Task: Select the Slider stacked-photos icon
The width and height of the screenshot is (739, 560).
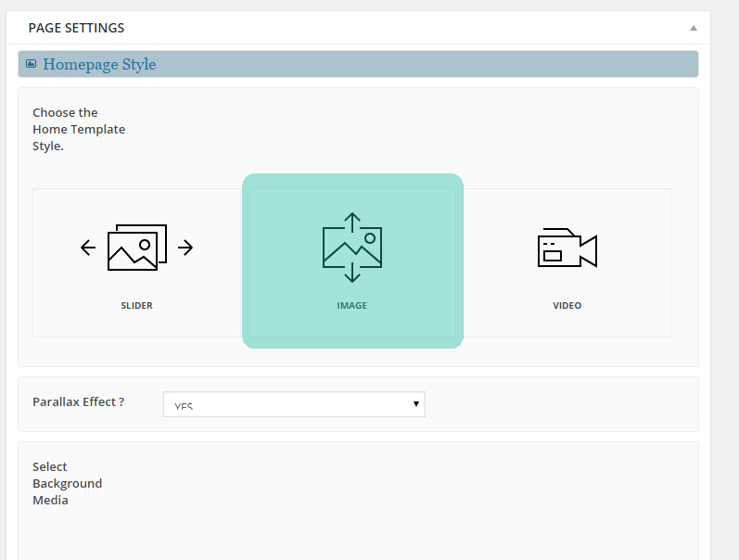Action: coord(137,248)
